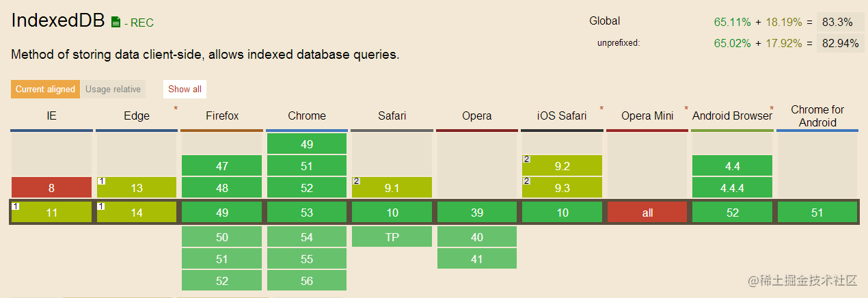
Task: Click the asterisk next to Opera Mini
Action: point(686,109)
